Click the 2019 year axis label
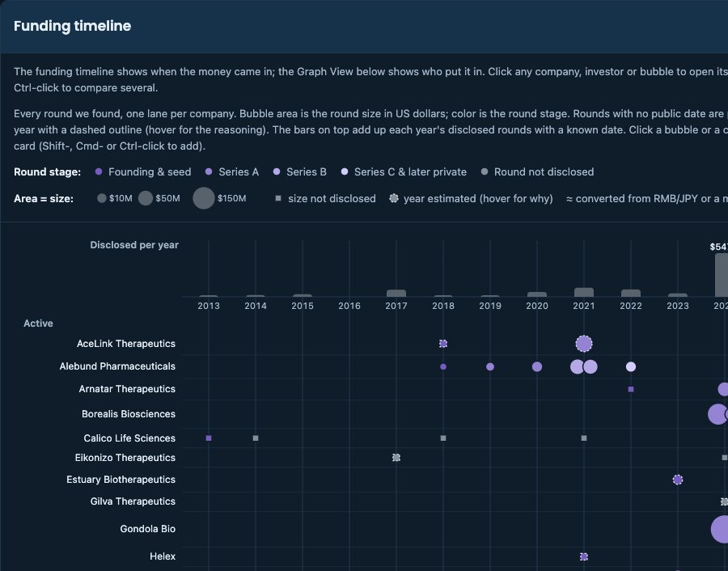728x571 pixels. [x=490, y=306]
